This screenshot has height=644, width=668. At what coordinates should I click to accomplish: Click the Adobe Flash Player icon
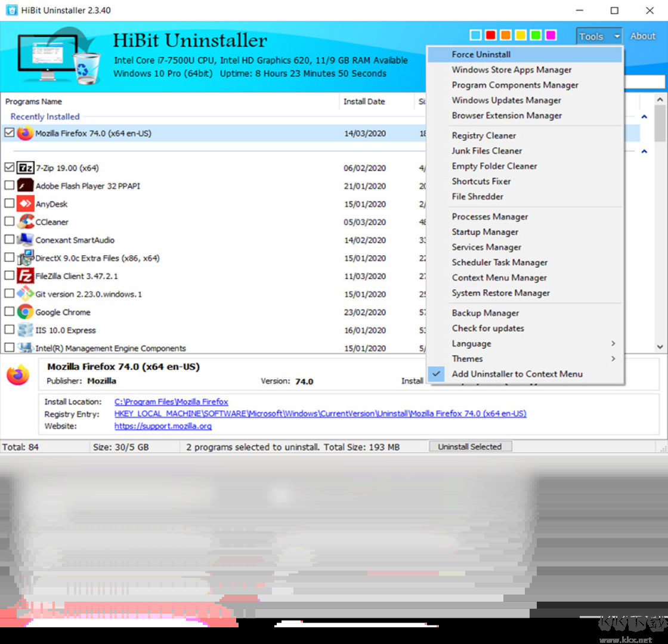pyautogui.click(x=24, y=185)
